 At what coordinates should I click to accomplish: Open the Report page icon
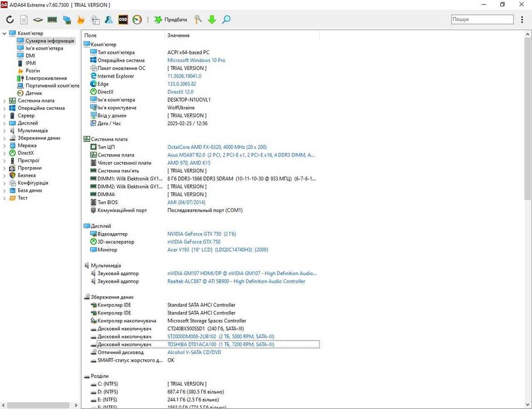coord(24,20)
